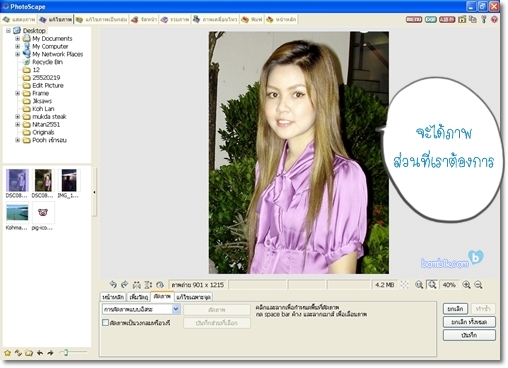Select the Crop tab in the editor panel
This screenshot has width=508, height=368.
click(x=162, y=296)
